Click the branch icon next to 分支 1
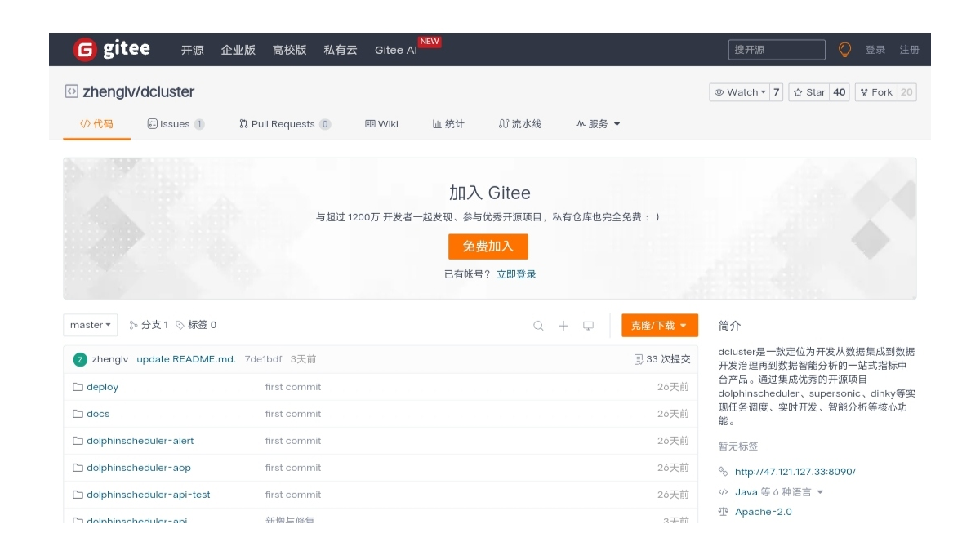This screenshot has height=551, width=980. tap(134, 325)
